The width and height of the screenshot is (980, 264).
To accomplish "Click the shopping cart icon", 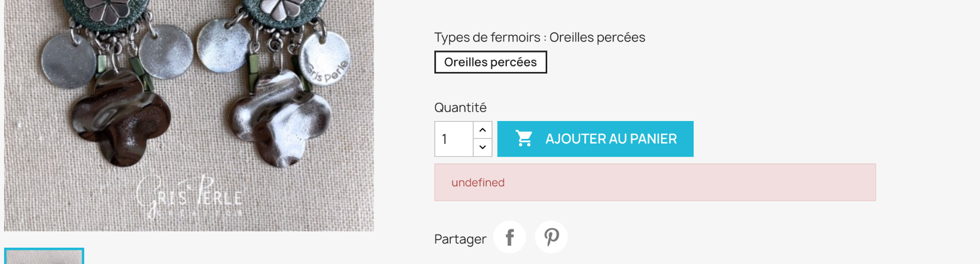I will [524, 138].
